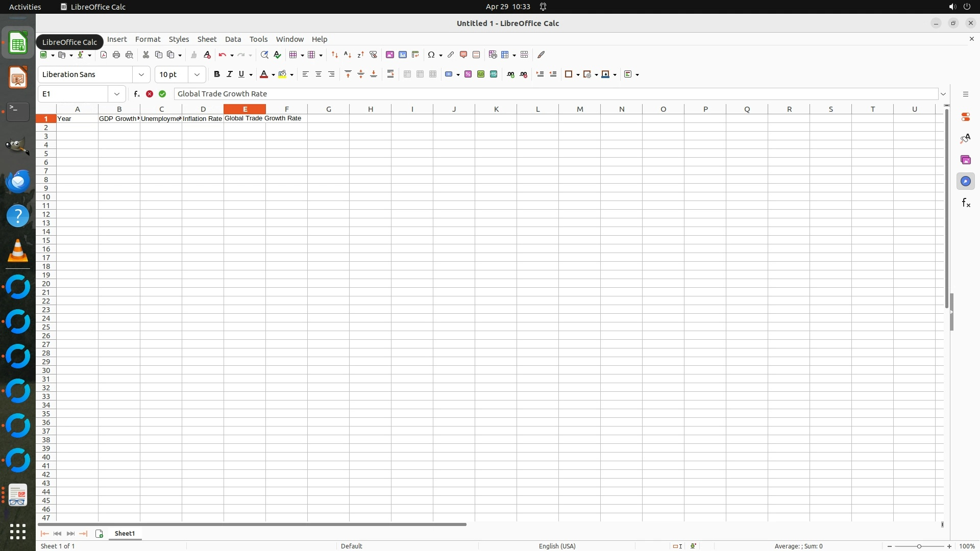
Task: Open the sidebar Navigator compass icon
Action: tap(965, 182)
